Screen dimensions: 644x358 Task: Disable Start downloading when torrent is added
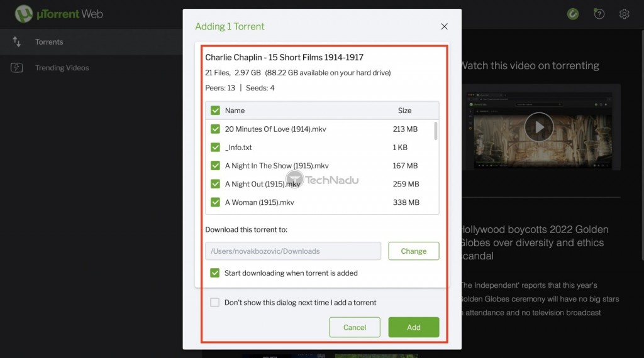(x=215, y=273)
